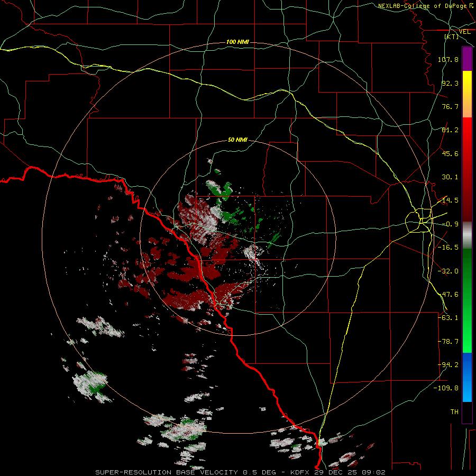Select the -47.6 velocity scale value
This screenshot has height=476, width=476.
click(448, 295)
